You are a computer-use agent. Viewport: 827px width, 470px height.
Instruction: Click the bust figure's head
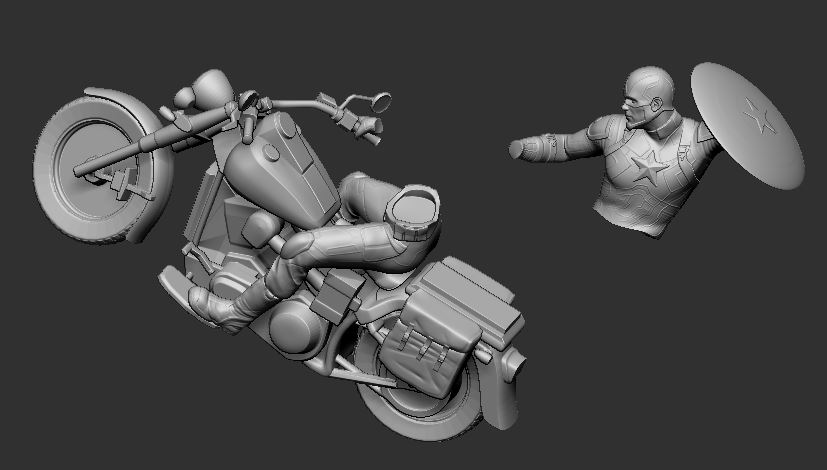[x=648, y=97]
